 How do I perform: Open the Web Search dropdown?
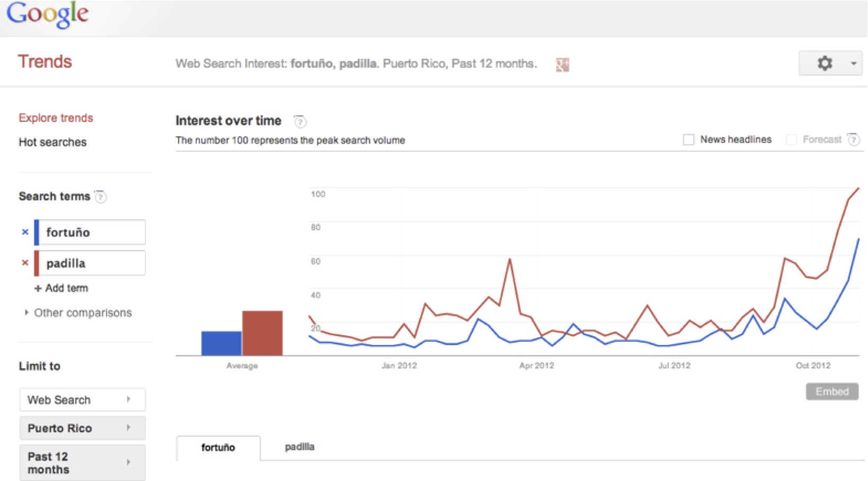82,400
